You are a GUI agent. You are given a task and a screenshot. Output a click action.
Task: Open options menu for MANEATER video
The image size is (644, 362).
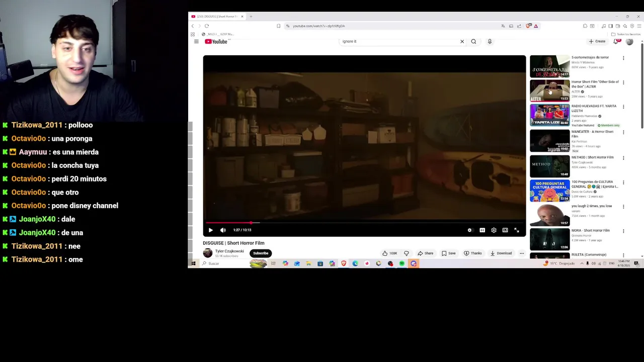click(623, 133)
